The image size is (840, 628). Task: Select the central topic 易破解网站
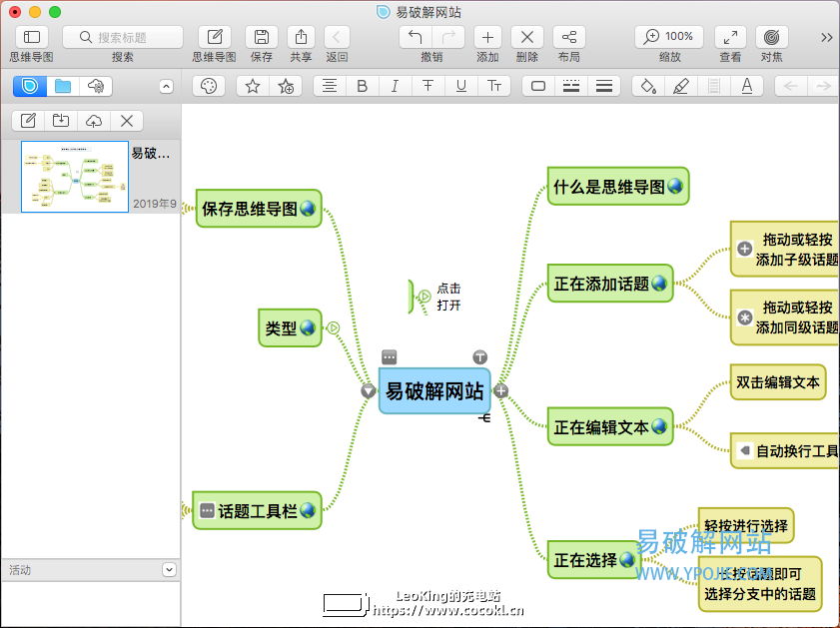(x=434, y=390)
